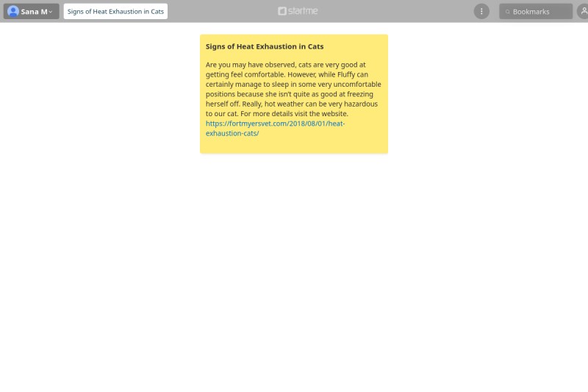Screen dimensions: 588x392
Task: Open the fortmyersvet.com heat-exhaustion-cats link
Action: click(275, 128)
